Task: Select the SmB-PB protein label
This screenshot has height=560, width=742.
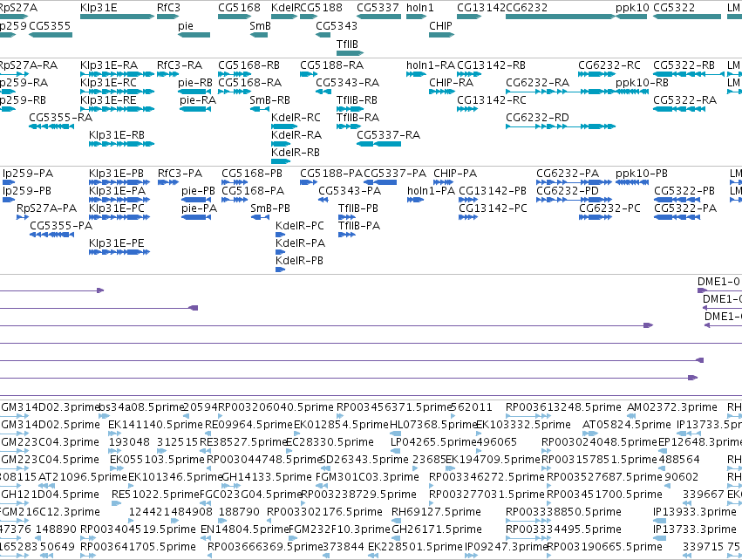Action: pos(270,208)
